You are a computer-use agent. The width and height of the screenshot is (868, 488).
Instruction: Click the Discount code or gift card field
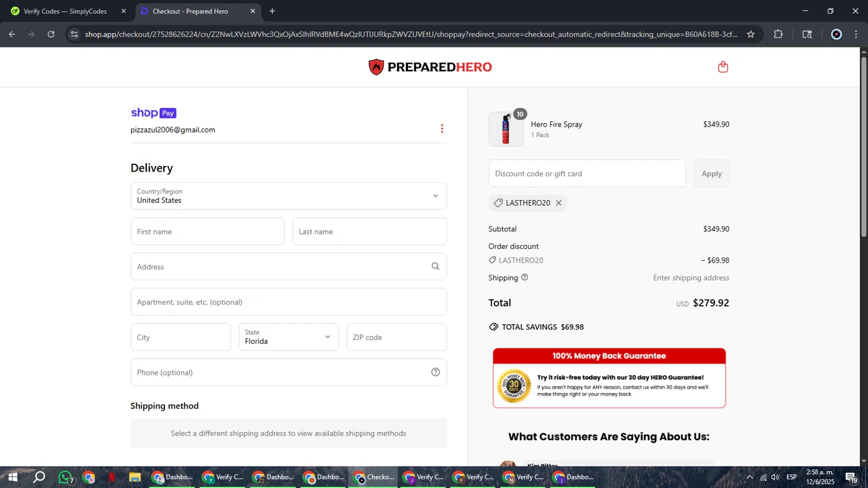coord(587,173)
